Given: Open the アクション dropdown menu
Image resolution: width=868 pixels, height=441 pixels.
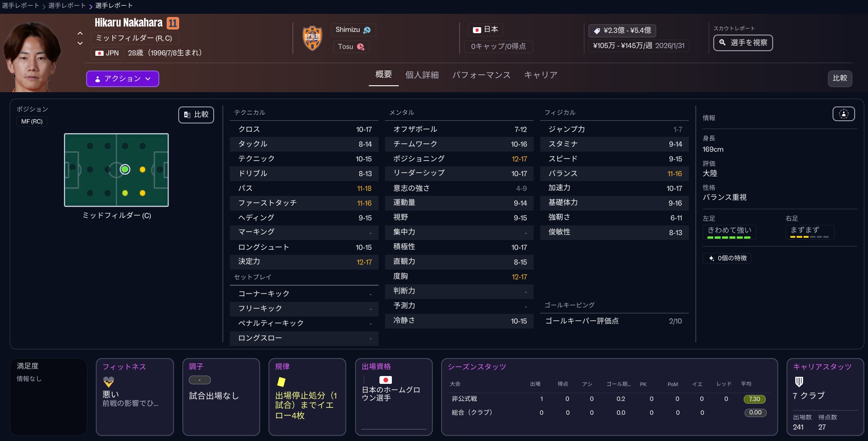Looking at the screenshot, I should pyautogui.click(x=122, y=79).
